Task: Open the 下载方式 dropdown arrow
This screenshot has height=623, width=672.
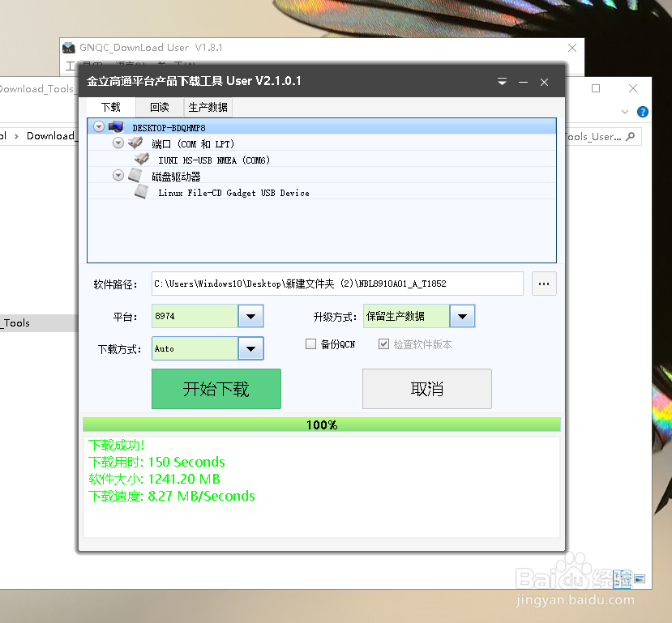Action: click(x=250, y=348)
